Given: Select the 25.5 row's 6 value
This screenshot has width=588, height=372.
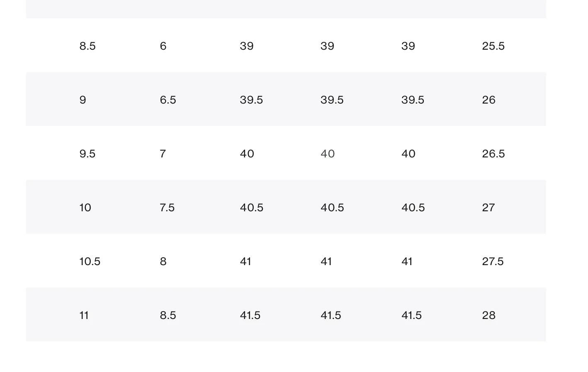Looking at the screenshot, I should (163, 46).
